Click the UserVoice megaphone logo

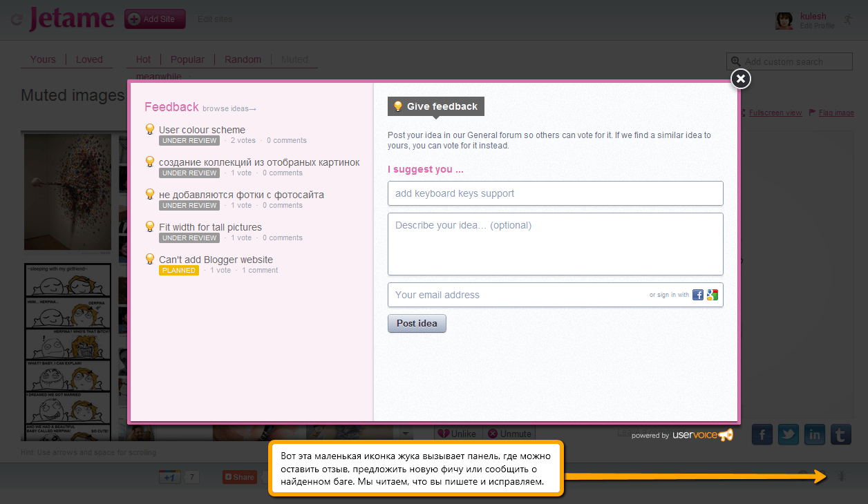pyautogui.click(x=726, y=435)
